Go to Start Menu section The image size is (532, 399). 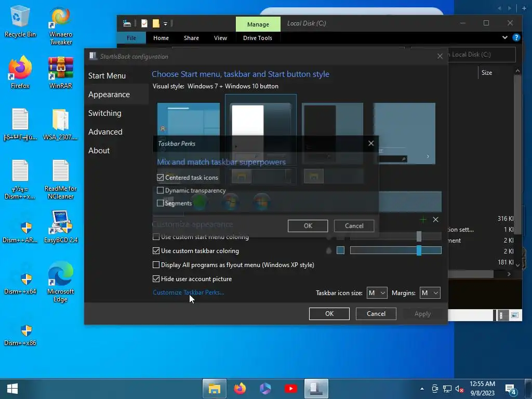pyautogui.click(x=107, y=76)
